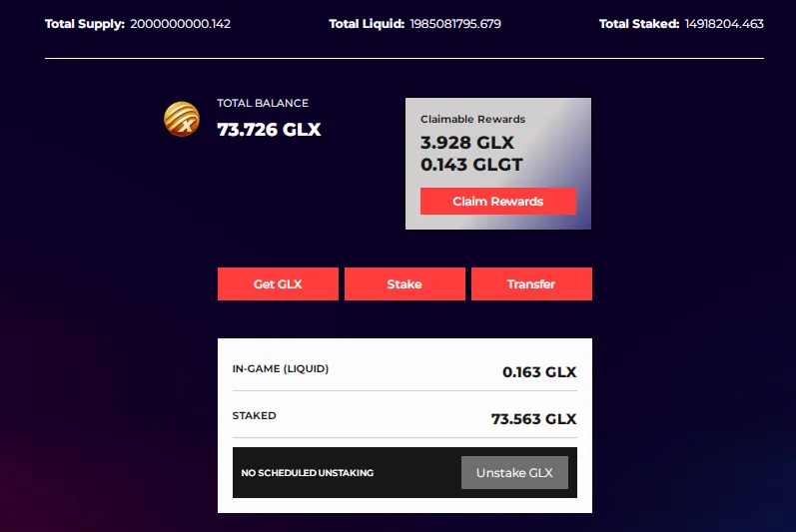796x532 pixels.
Task: Select the 73.726 GLX total balance
Action: (x=269, y=130)
